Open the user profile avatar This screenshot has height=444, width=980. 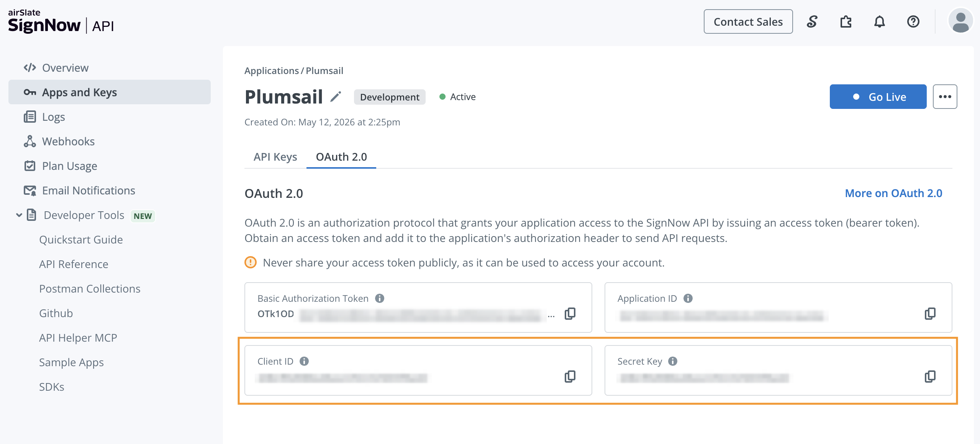[x=960, y=21]
